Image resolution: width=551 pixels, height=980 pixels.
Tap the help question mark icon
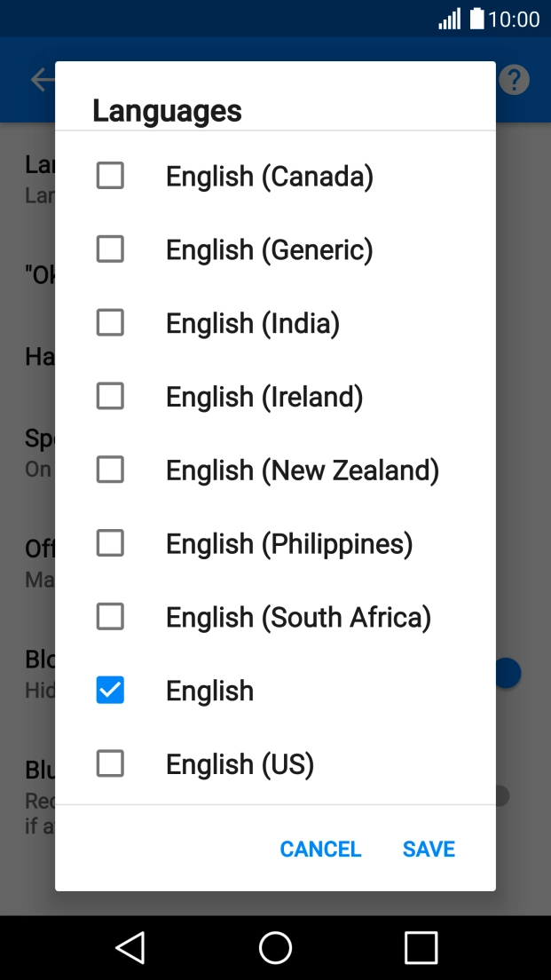[514, 79]
